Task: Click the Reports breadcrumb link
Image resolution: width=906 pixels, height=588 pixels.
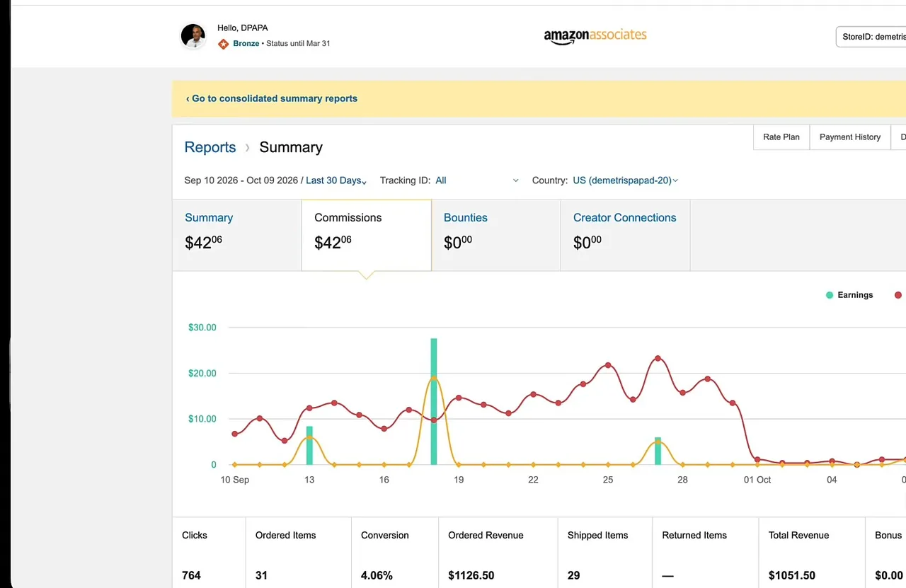Action: pyautogui.click(x=210, y=147)
